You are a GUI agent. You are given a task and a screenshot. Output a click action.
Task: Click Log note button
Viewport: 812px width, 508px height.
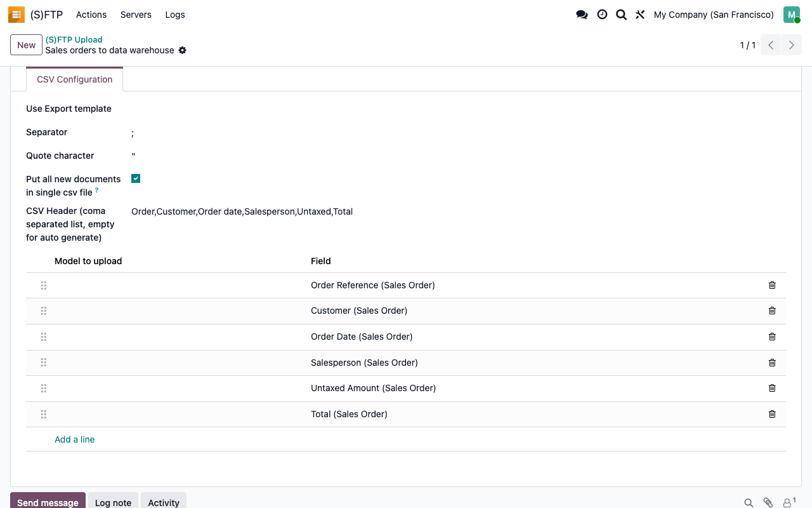click(x=113, y=502)
